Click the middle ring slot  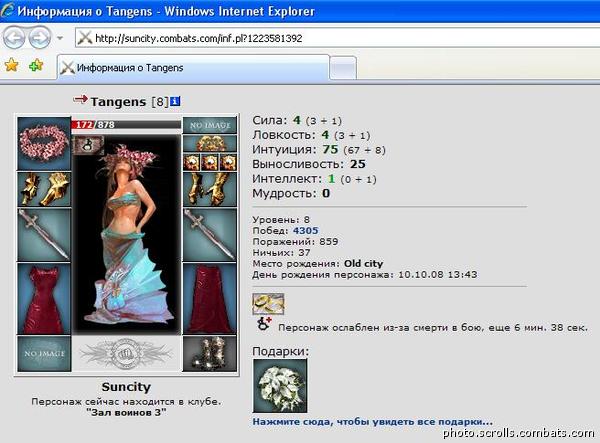210,162
